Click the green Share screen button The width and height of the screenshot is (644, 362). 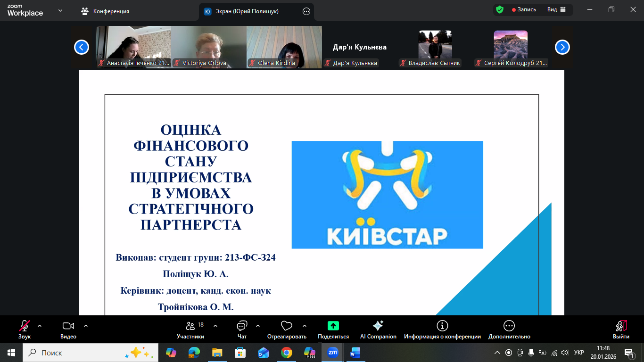333,326
